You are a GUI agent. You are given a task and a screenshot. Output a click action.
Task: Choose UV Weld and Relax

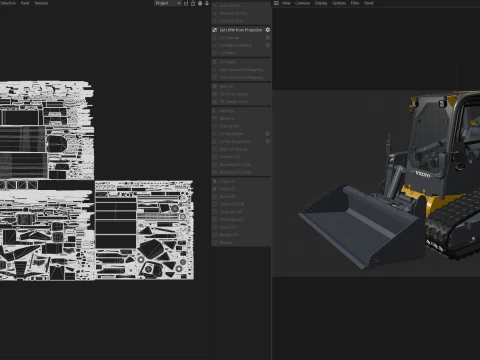coord(238,45)
